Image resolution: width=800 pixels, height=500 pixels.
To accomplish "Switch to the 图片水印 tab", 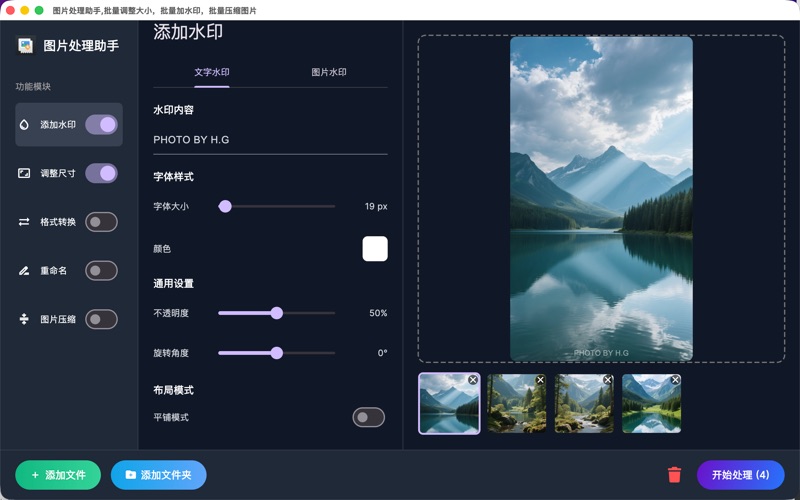I will (329, 72).
